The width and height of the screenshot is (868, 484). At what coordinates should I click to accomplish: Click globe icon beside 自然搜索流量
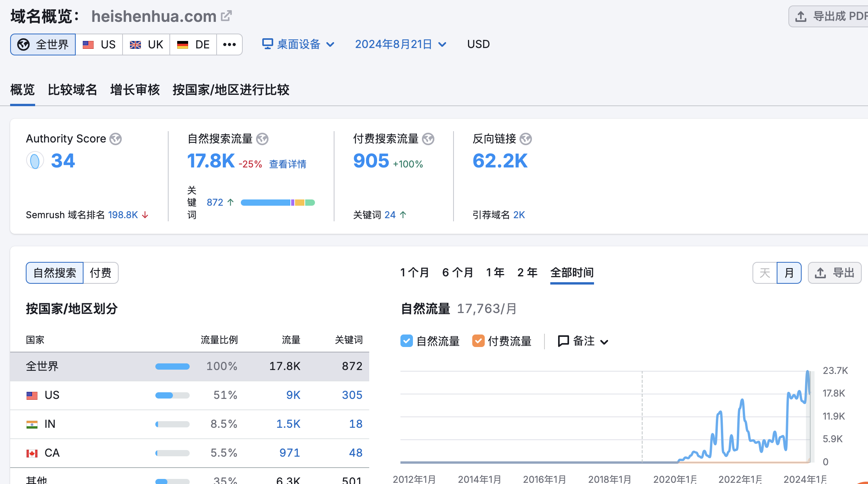pyautogui.click(x=262, y=139)
